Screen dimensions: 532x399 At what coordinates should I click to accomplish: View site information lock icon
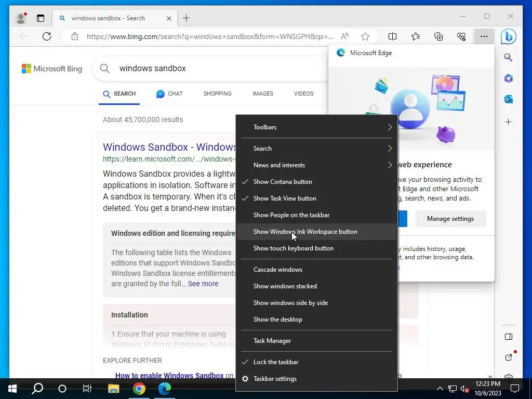point(75,36)
